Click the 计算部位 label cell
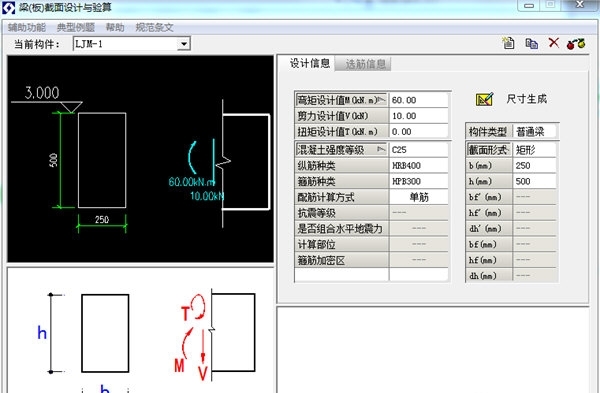 click(x=342, y=244)
